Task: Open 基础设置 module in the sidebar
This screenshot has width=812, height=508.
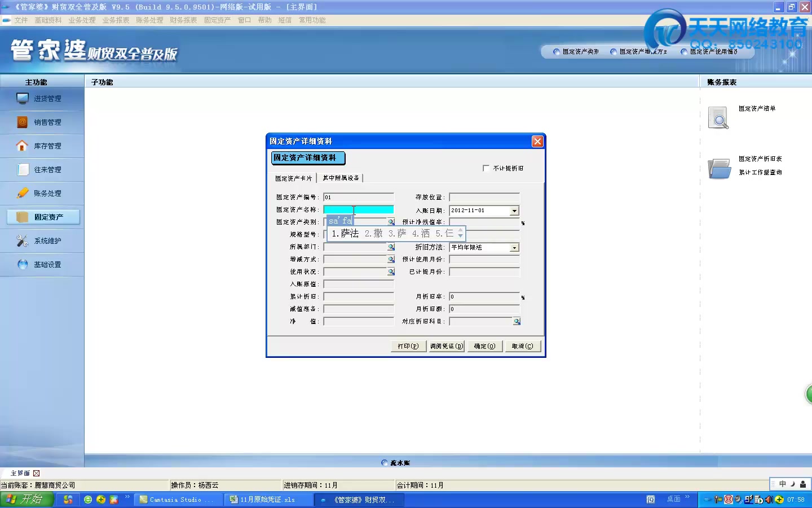Action: 42,265
